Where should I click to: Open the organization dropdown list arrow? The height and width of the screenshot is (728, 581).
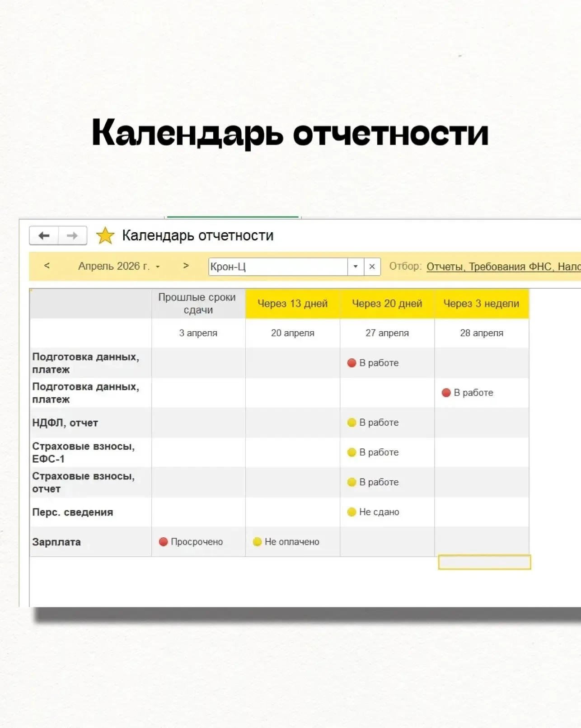click(356, 267)
